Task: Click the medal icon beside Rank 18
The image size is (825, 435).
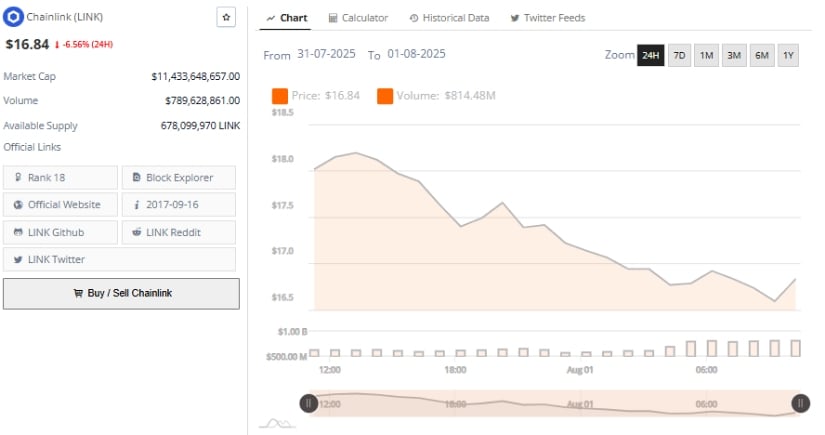Action: 18,177
